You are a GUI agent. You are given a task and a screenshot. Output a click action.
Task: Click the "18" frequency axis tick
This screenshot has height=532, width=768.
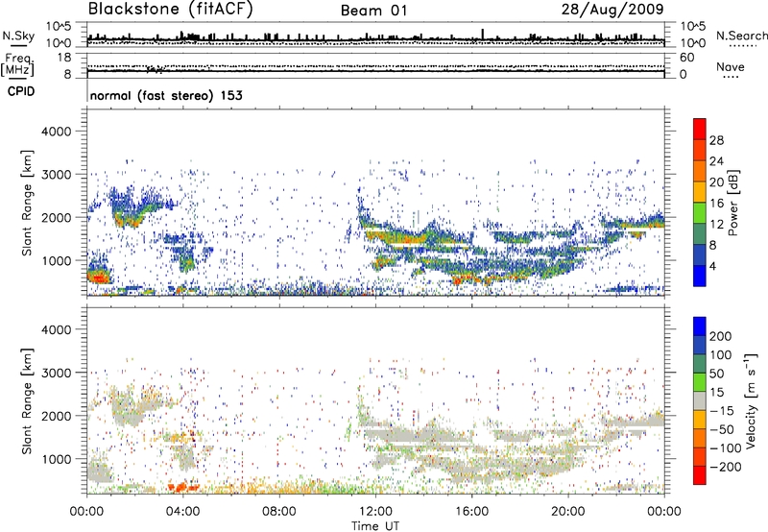tap(64, 57)
